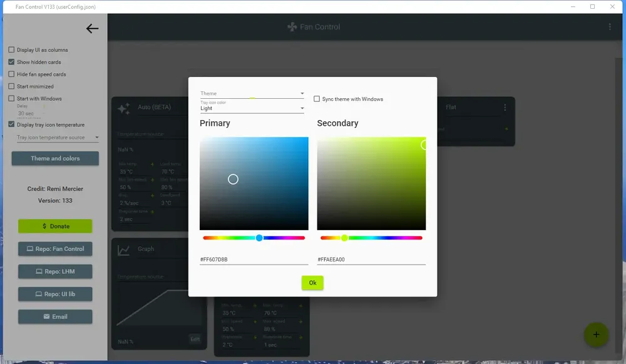Uncheck Show hidden cards
The width and height of the screenshot is (626, 364).
point(11,62)
